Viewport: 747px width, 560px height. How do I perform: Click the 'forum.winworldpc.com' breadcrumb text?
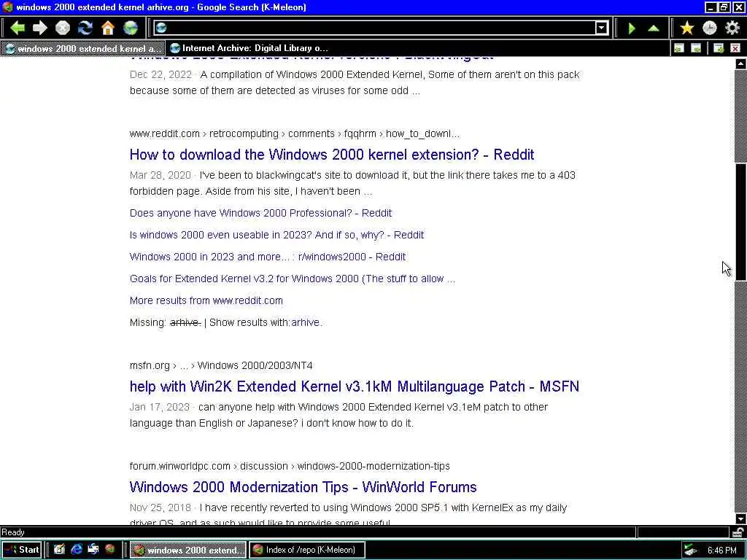179,466
